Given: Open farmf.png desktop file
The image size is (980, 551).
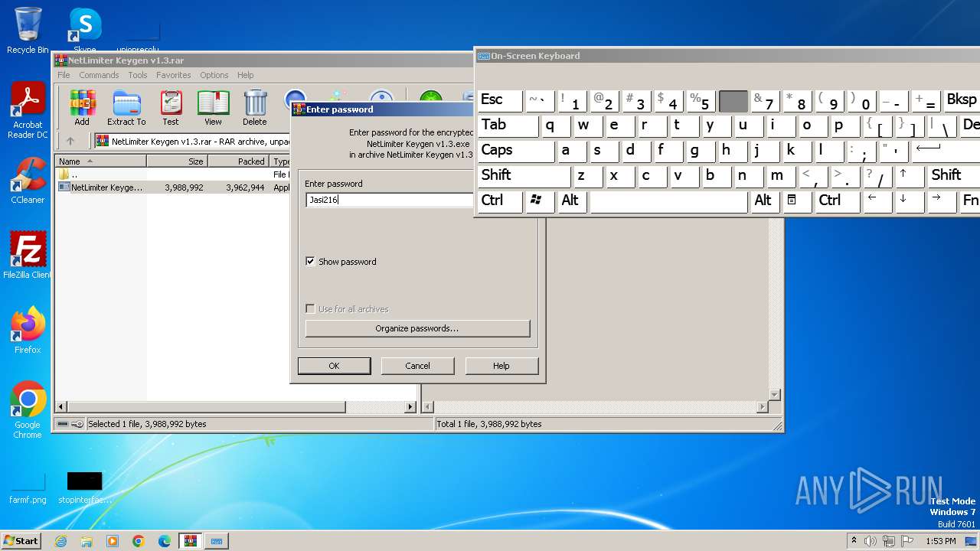Looking at the screenshot, I should pos(28,488).
